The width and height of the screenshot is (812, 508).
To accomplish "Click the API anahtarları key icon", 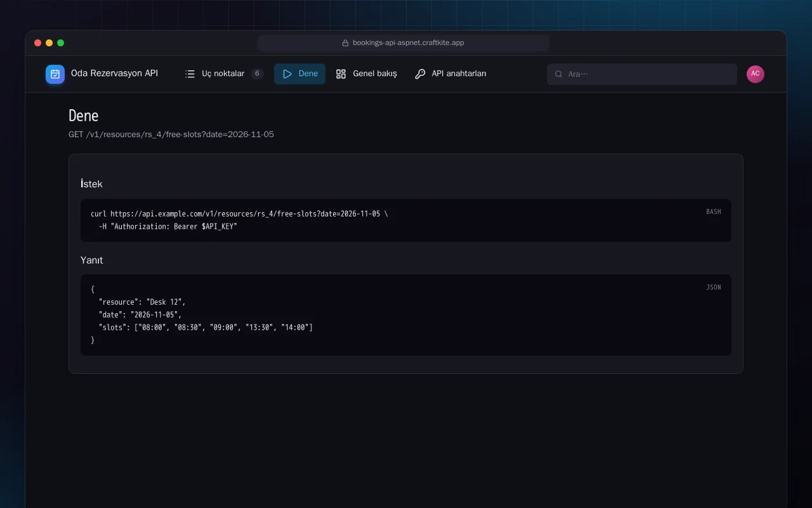I will click(x=420, y=74).
